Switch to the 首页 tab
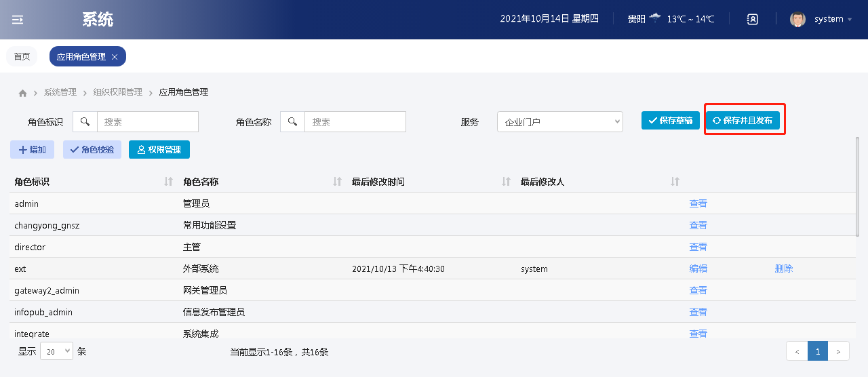 tap(22, 57)
